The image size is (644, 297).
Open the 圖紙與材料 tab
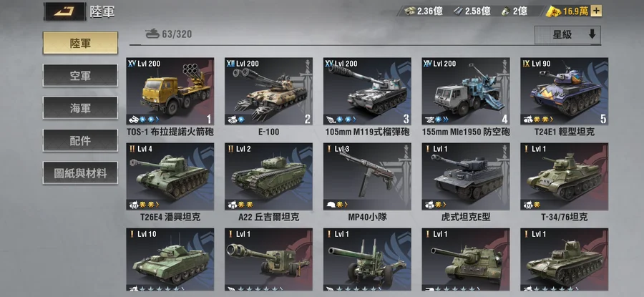pyautogui.click(x=80, y=173)
